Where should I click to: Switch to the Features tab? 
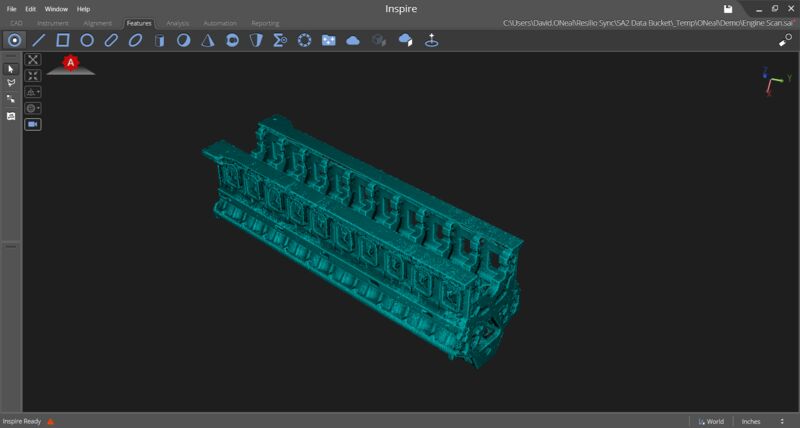coord(139,23)
